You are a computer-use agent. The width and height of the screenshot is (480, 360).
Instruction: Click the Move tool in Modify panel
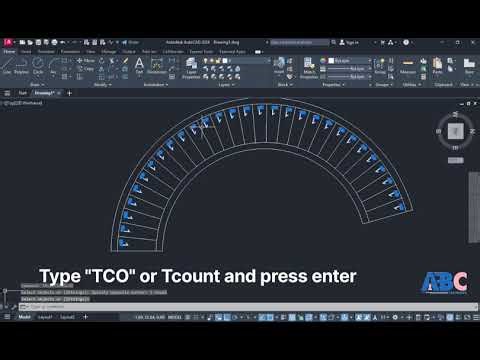(x=86, y=61)
